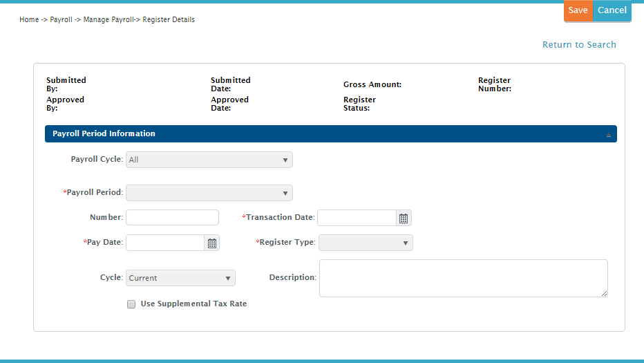Click Register Details in the breadcrumb
The height and width of the screenshot is (363, 644).
(x=169, y=20)
